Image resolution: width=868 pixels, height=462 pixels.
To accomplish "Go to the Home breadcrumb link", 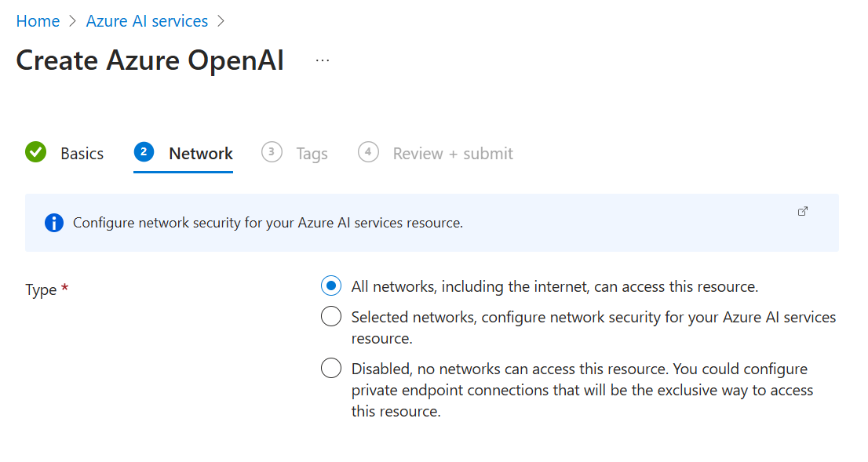I will 38,21.
